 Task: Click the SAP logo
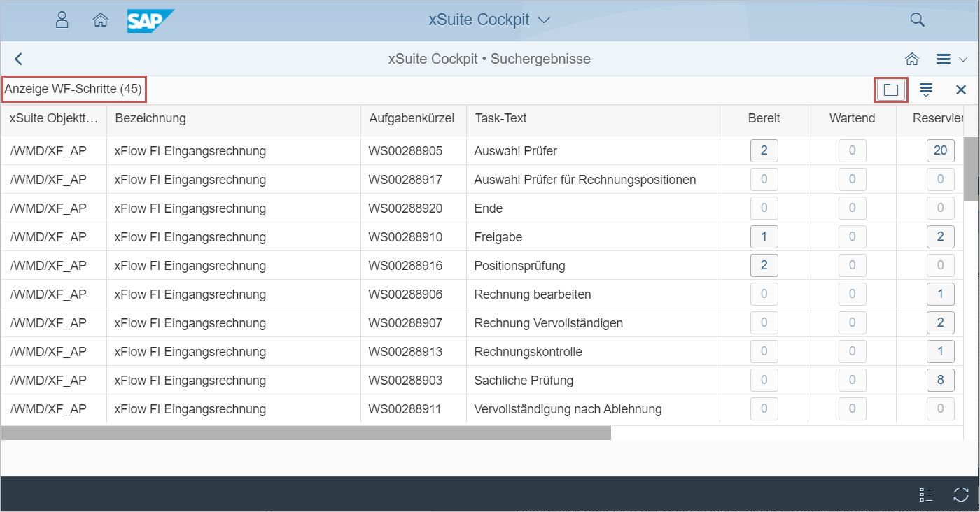pos(150,20)
